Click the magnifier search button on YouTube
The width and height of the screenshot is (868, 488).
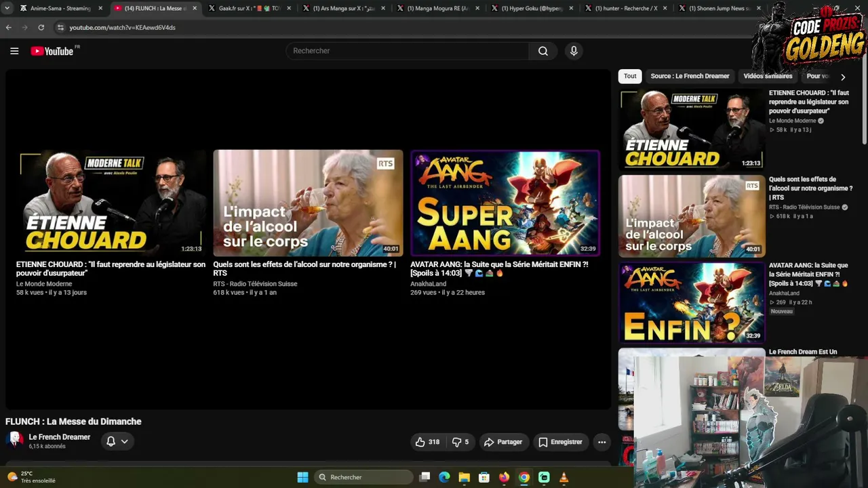coord(542,51)
